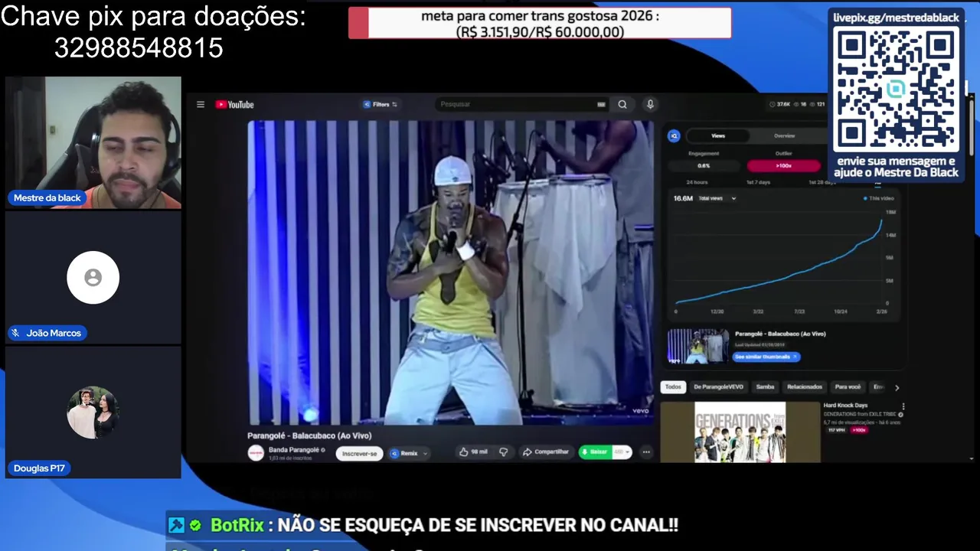Click the blue IQ extension icon
Screen dimensions: 980x551
(x=674, y=135)
